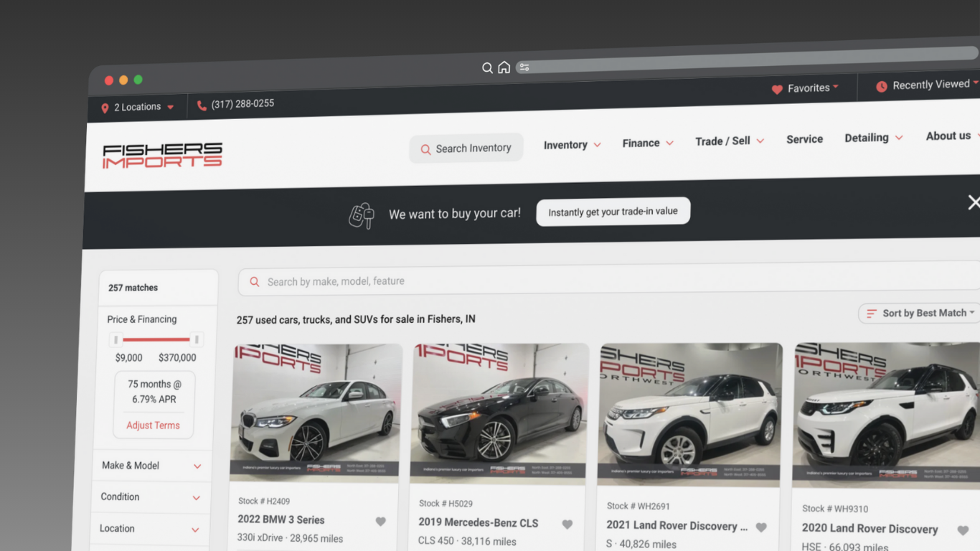The width and height of the screenshot is (980, 551).
Task: Open the Detailing menu
Action: (x=873, y=138)
